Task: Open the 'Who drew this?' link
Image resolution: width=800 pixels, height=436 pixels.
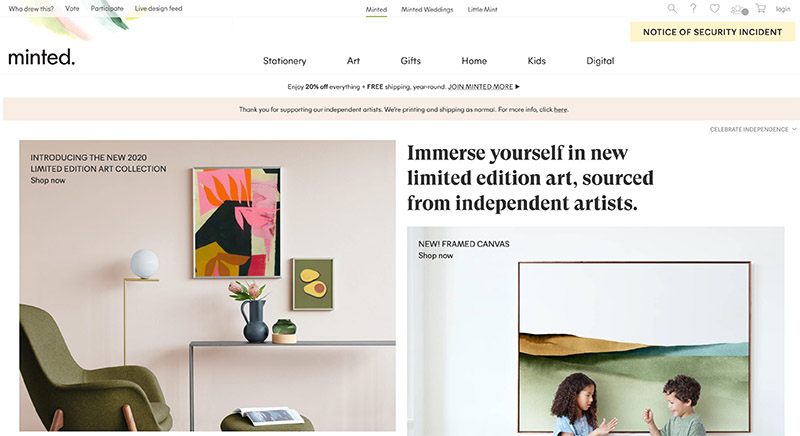Action: click(31, 9)
